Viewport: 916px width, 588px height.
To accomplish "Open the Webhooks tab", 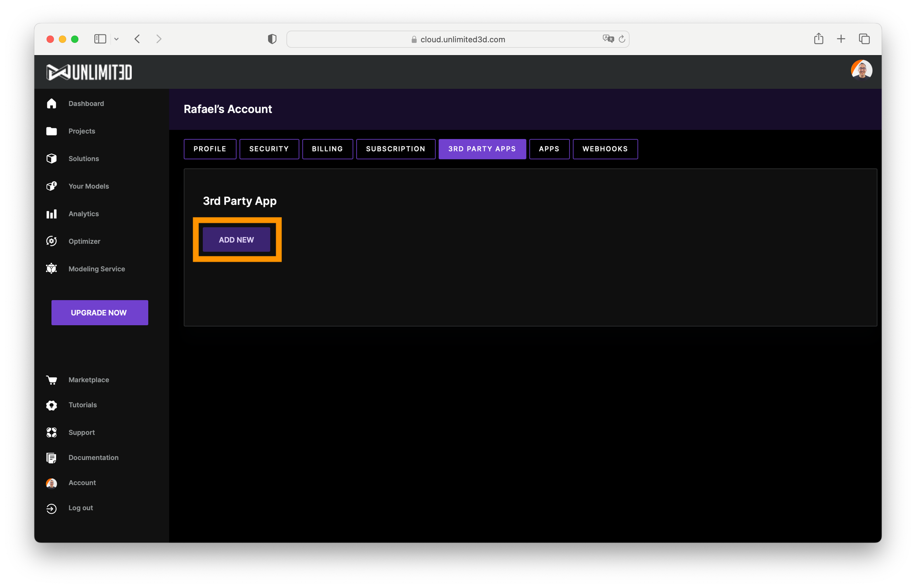I will (605, 149).
